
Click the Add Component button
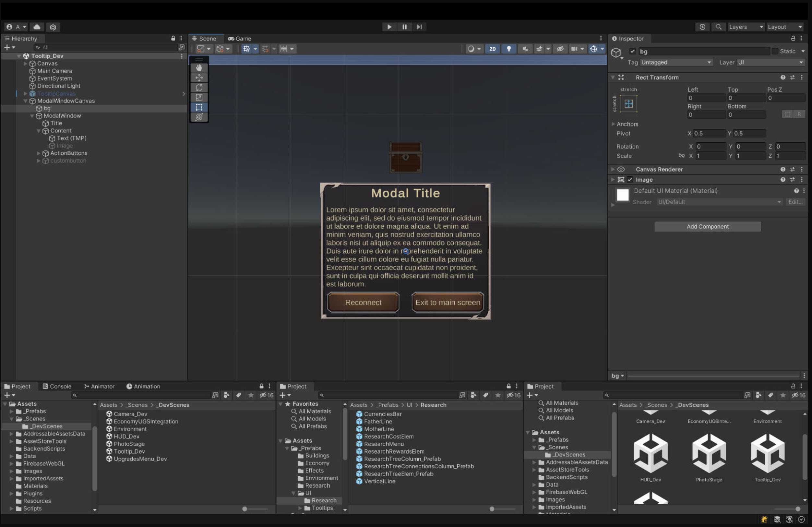tap(707, 226)
